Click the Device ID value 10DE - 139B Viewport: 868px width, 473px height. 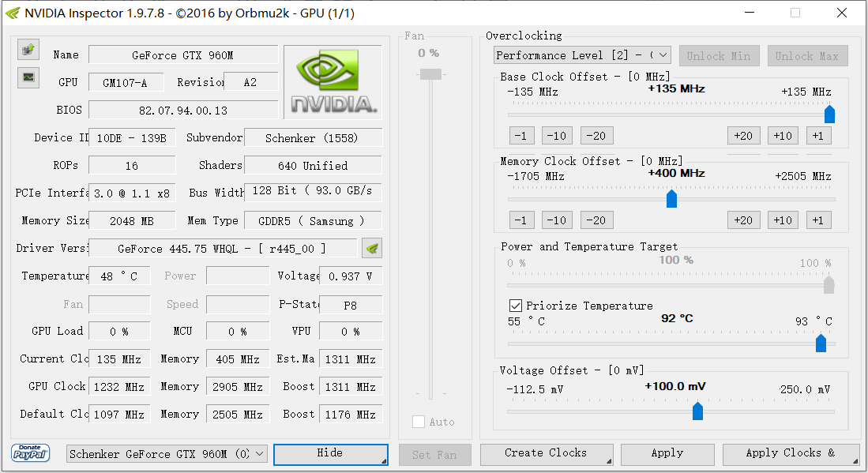[x=133, y=137]
